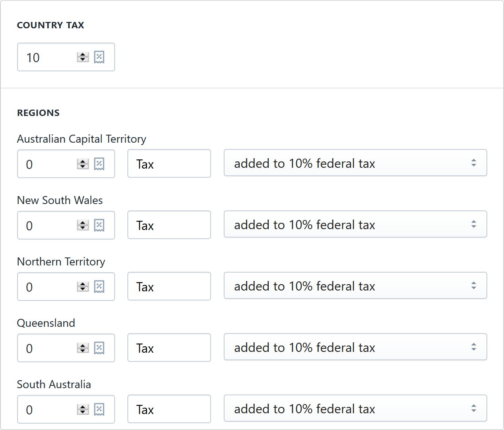Click the percent icon beside Country Tax value
This screenshot has width=504, height=430.
pyautogui.click(x=99, y=57)
